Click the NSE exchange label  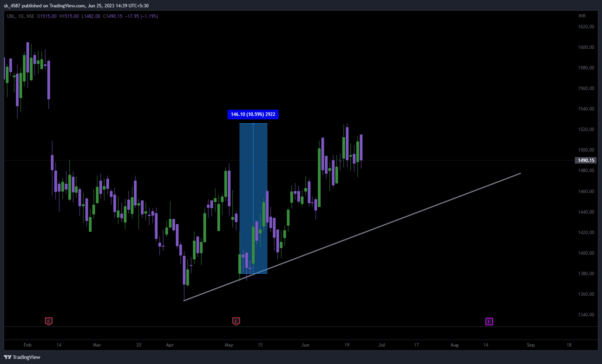pyautogui.click(x=30, y=16)
